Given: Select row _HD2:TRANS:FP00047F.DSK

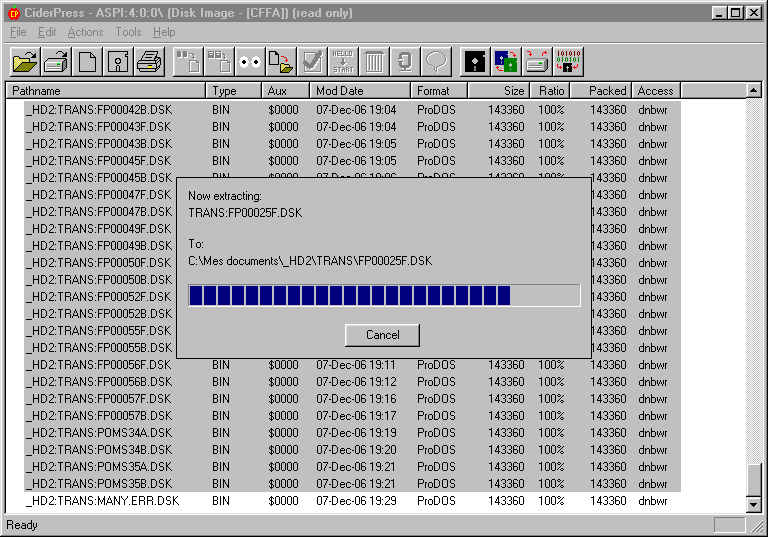Looking at the screenshot, I should click(x=100, y=195).
